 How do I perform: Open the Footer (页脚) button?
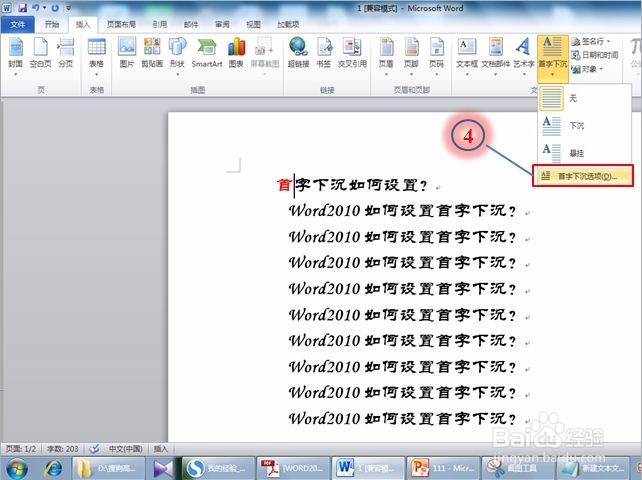point(411,57)
